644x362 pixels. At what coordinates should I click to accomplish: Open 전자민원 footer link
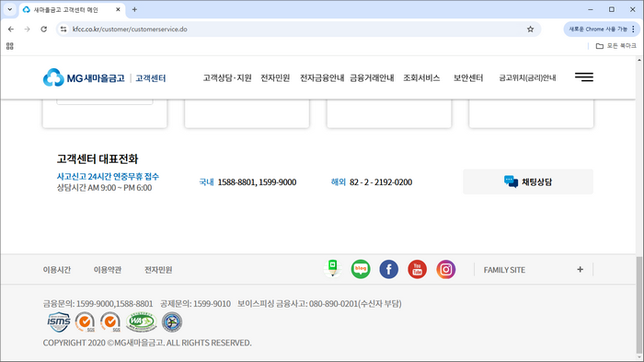(158, 270)
